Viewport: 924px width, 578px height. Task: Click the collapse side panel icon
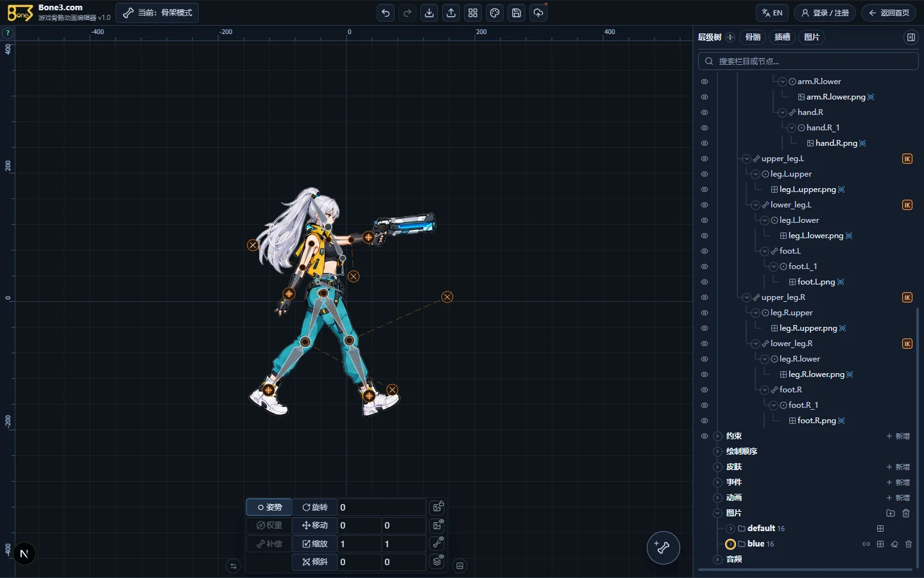coord(911,37)
